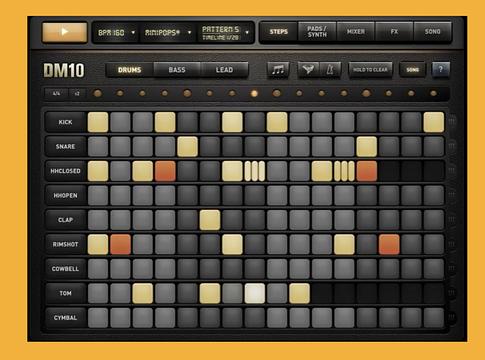The height and width of the screenshot is (360, 485).
Task: Toggle TOM step 10
Action: [299, 293]
